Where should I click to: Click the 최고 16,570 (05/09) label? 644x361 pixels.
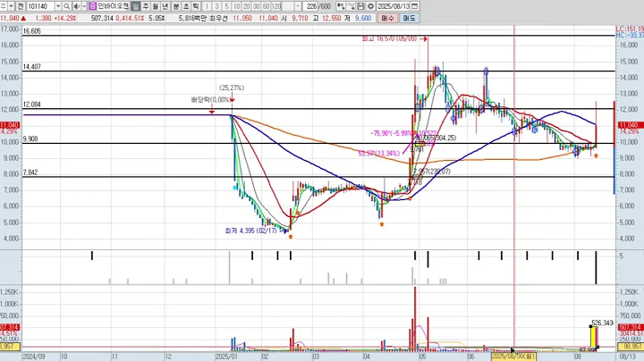coord(389,38)
